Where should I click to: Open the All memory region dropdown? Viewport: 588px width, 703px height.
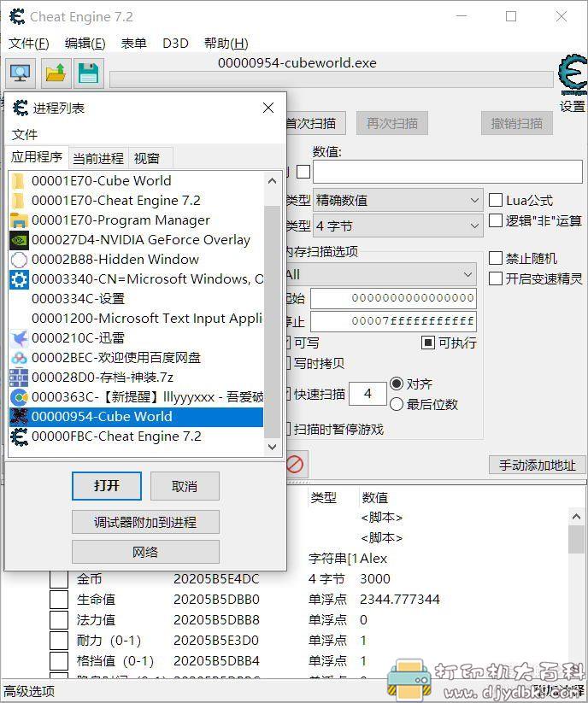[381, 274]
